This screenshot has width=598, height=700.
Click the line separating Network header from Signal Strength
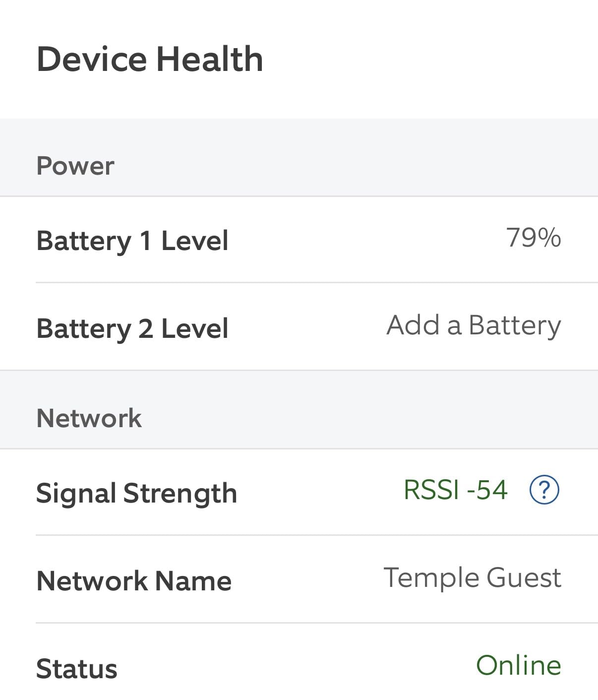[x=299, y=449]
